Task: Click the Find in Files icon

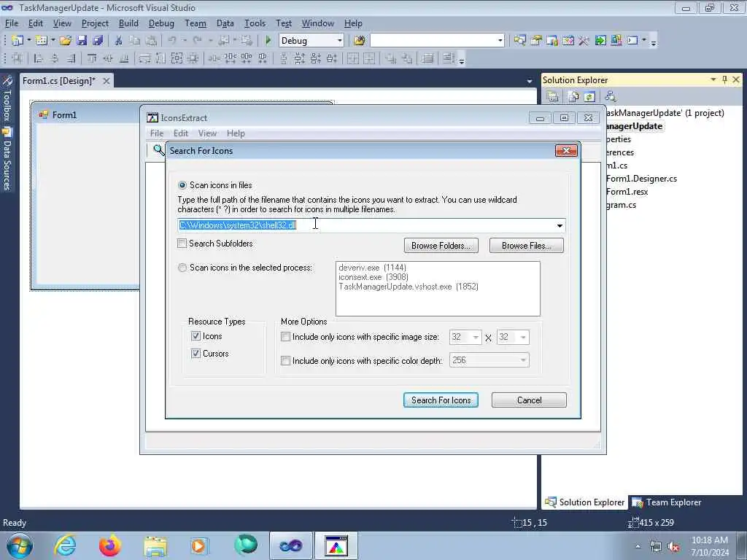Action: [359, 41]
